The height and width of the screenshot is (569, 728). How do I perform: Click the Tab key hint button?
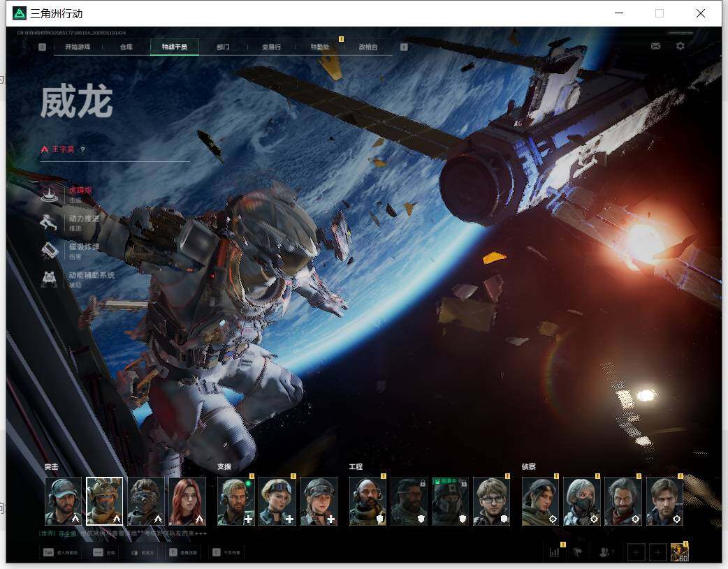pos(61,553)
